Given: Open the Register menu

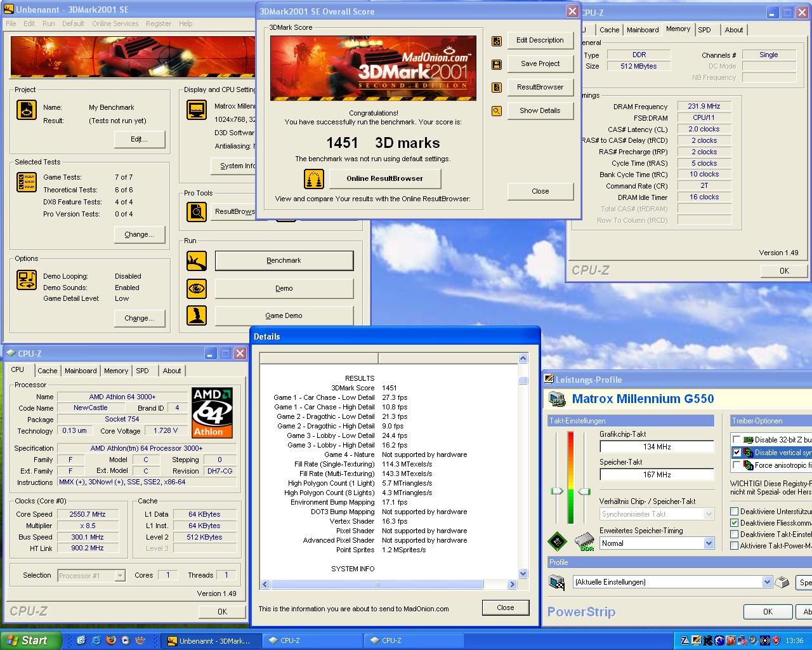Looking at the screenshot, I should [x=159, y=23].
